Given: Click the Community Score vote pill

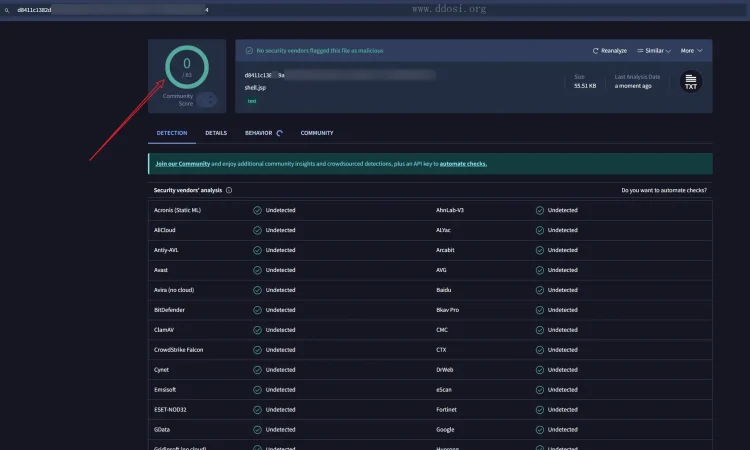Looking at the screenshot, I should click(207, 99).
